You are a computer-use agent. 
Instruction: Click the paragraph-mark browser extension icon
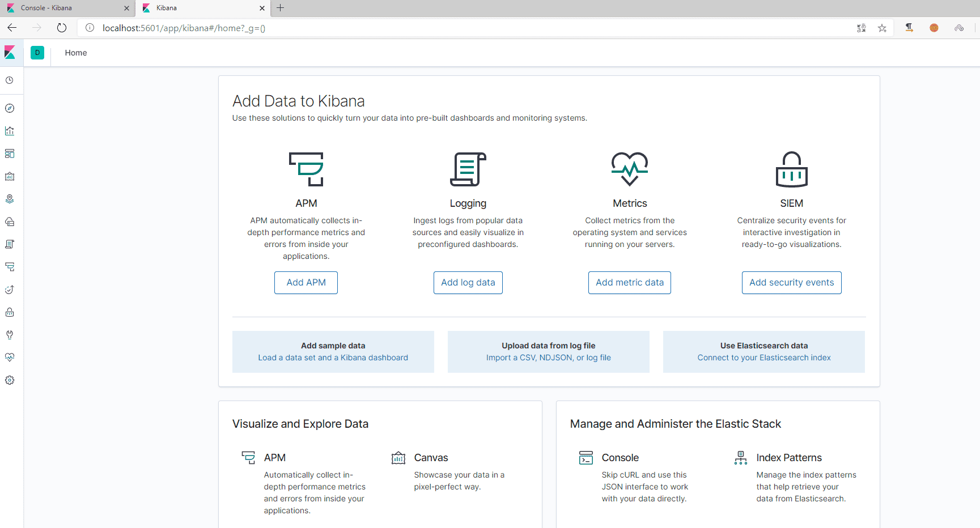(909, 28)
